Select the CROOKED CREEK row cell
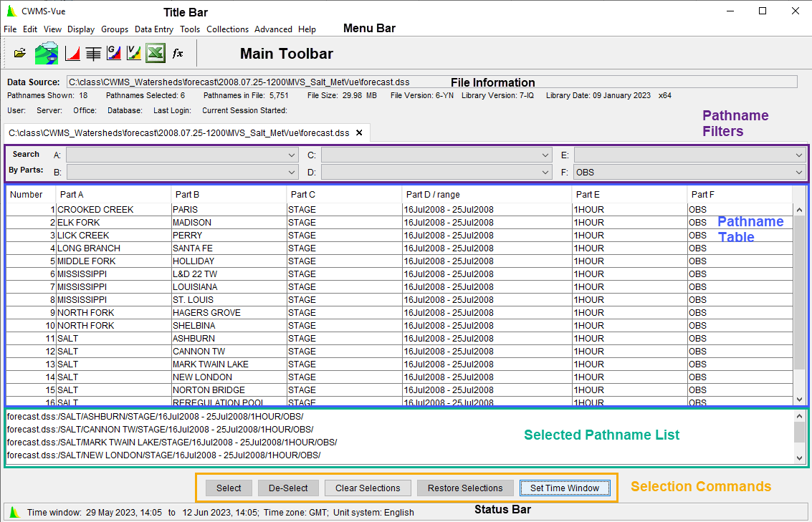Viewport: 812px width, 522px height. click(x=113, y=210)
